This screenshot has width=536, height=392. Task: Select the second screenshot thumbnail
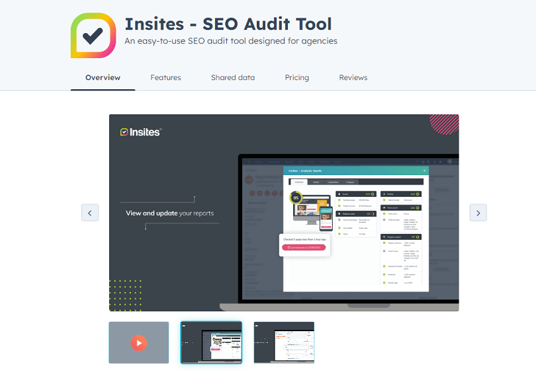click(x=211, y=342)
